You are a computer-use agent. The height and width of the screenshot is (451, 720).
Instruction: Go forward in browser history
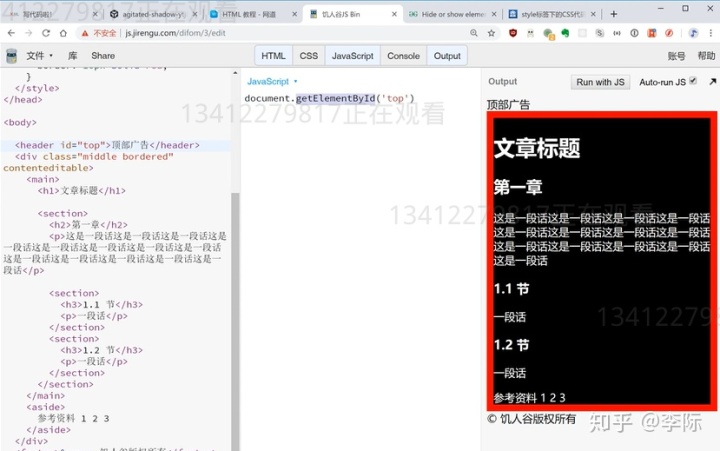coord(28,33)
